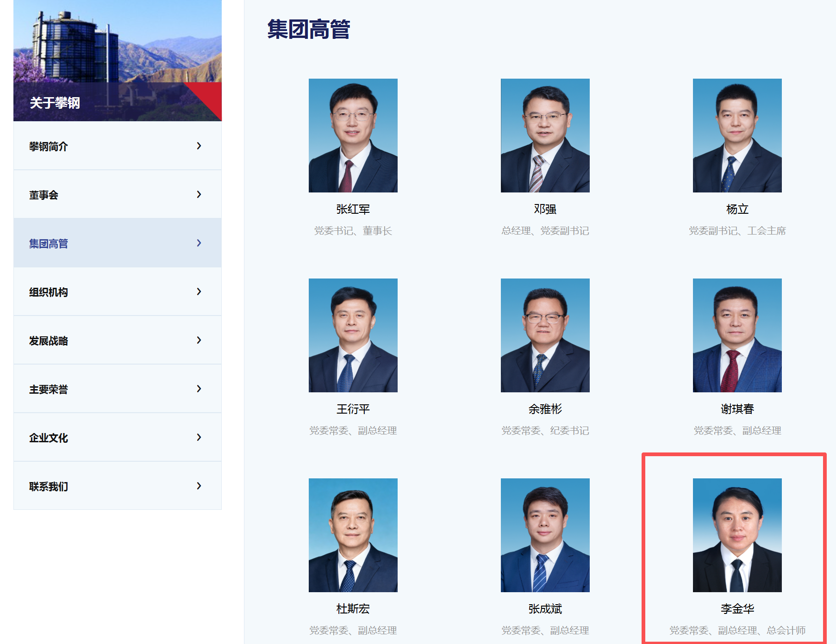
Task: Click the chevron arrow beside 组织机构
Action: coord(199,291)
